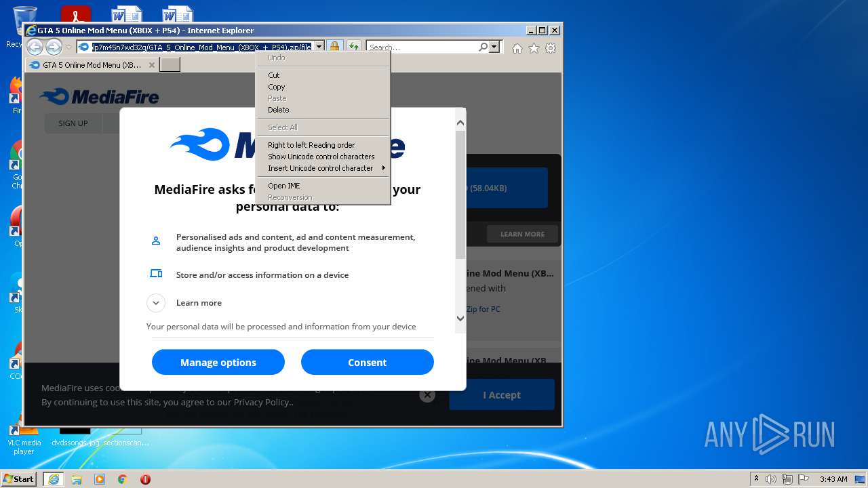The image size is (868, 488).
Task: Open the media player taskbar icon
Action: coord(100,479)
